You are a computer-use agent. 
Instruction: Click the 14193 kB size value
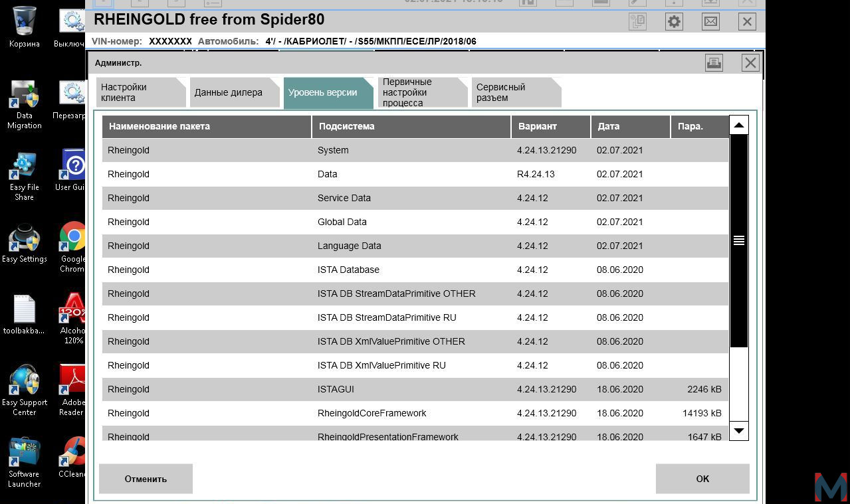[702, 413]
